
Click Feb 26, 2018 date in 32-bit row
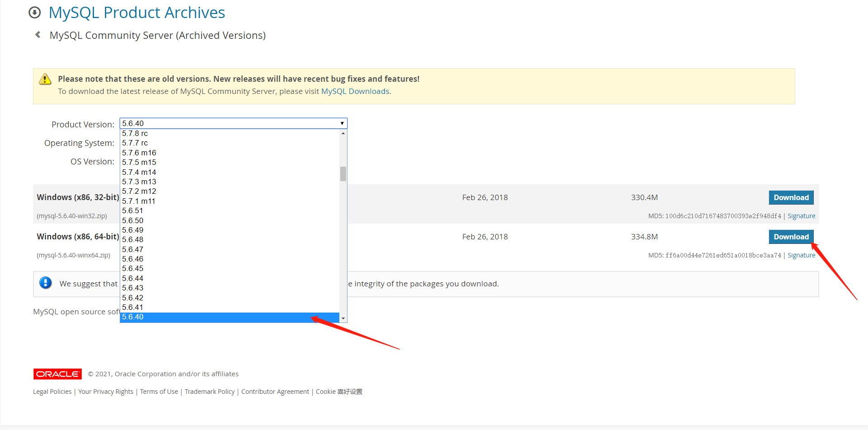485,197
